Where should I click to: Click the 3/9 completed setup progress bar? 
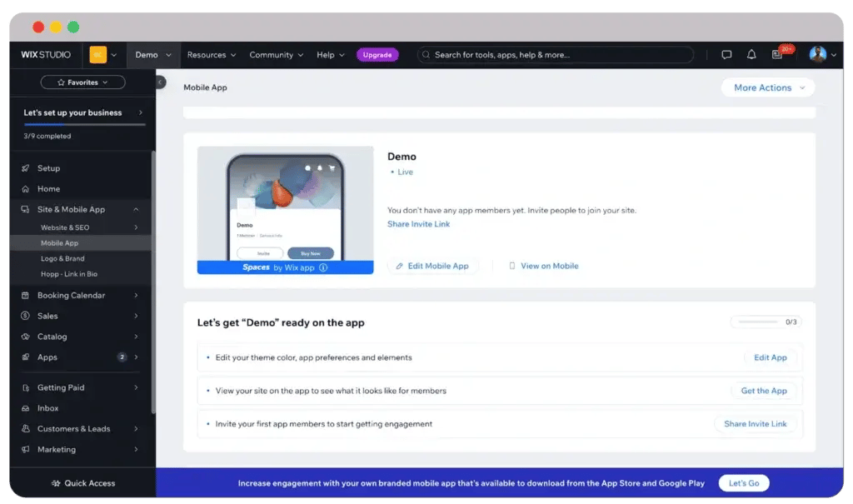[83, 125]
